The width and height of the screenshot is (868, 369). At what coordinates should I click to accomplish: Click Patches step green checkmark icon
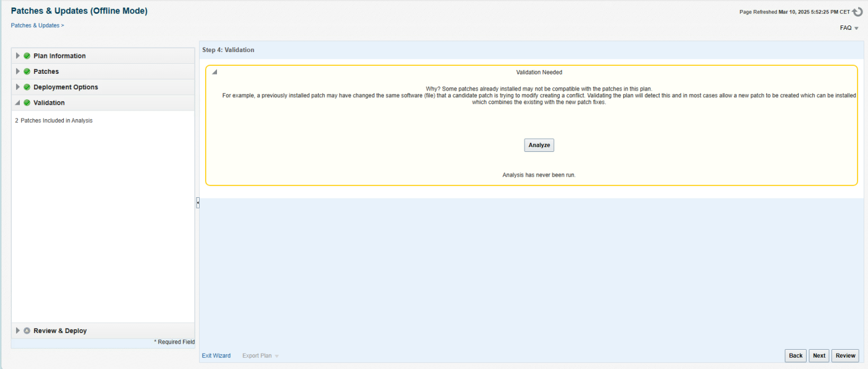27,71
